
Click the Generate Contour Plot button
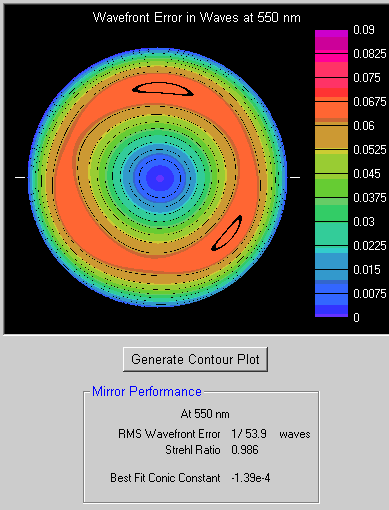click(x=195, y=359)
